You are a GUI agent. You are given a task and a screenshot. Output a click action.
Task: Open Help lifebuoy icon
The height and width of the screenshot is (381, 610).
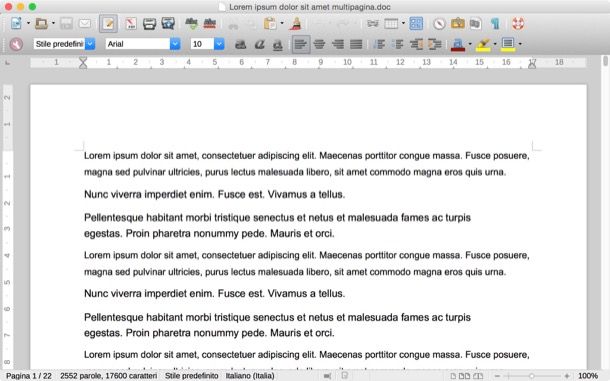click(518, 24)
